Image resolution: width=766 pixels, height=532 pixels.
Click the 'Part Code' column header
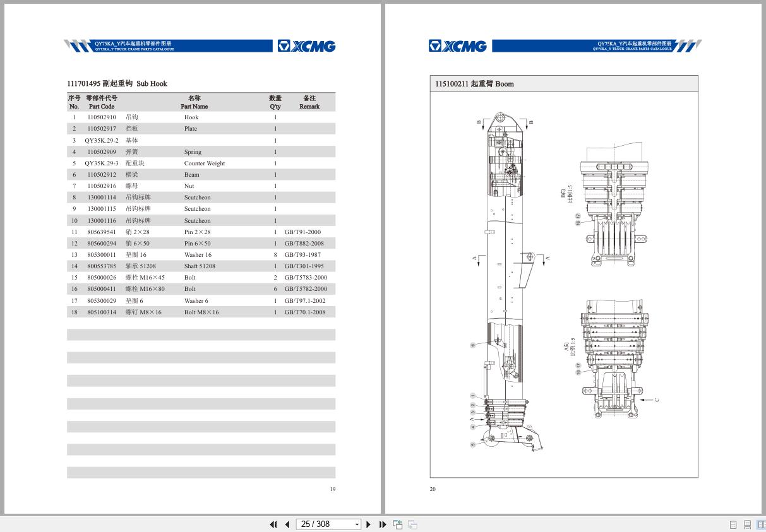click(x=102, y=107)
